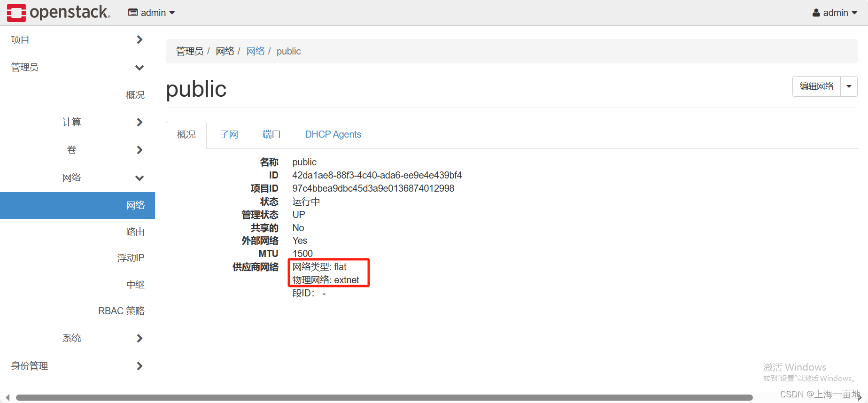This screenshot has width=868, height=403.
Task: Open the RBAC 策略 sidebar item
Action: pos(121,311)
